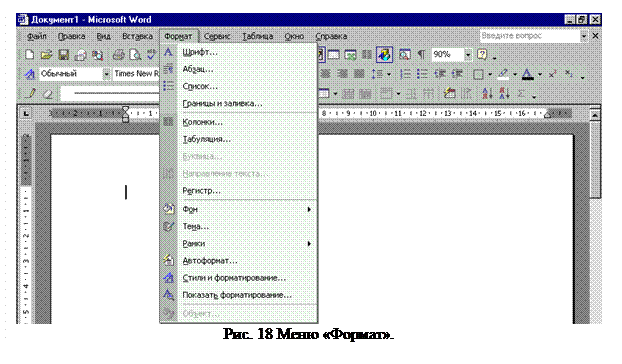Toggle show/hide paragraph marks ¶
This screenshot has height=364, width=622.
(x=421, y=54)
